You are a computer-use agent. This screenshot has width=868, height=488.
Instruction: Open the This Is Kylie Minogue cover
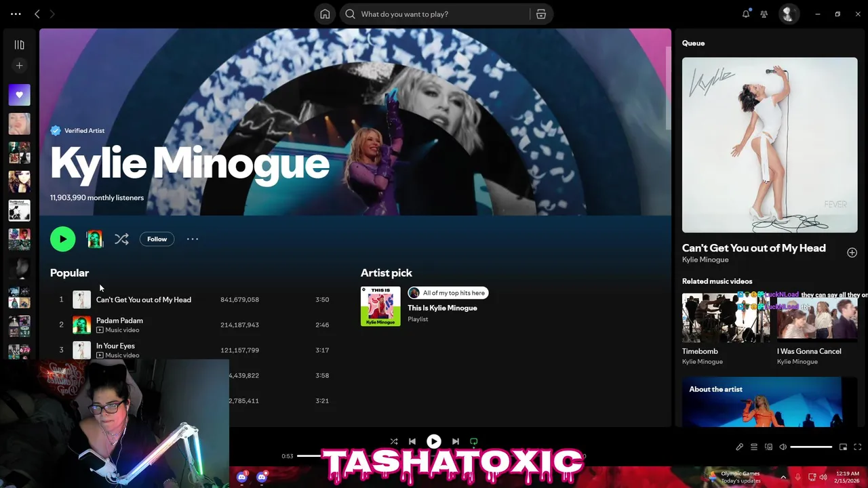tap(380, 306)
